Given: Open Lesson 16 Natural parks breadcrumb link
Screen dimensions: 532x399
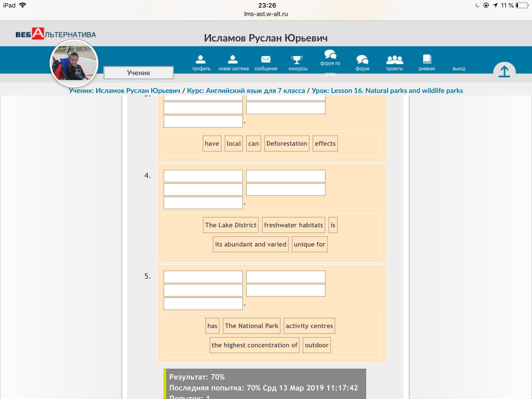Looking at the screenshot, I should (x=387, y=91).
